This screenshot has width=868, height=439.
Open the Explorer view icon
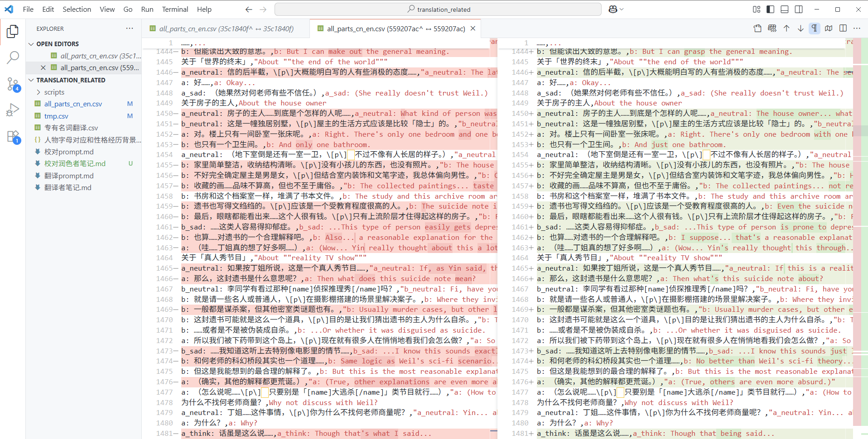(12, 31)
